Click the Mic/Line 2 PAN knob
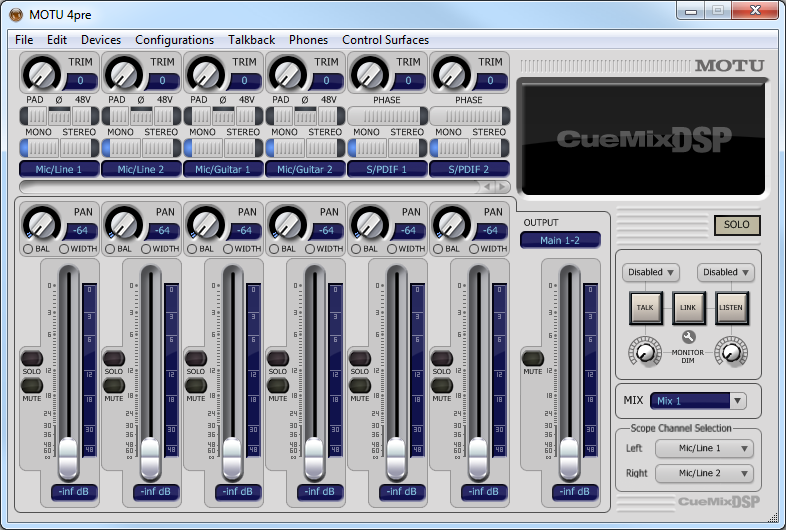The image size is (786, 530). pos(124,224)
